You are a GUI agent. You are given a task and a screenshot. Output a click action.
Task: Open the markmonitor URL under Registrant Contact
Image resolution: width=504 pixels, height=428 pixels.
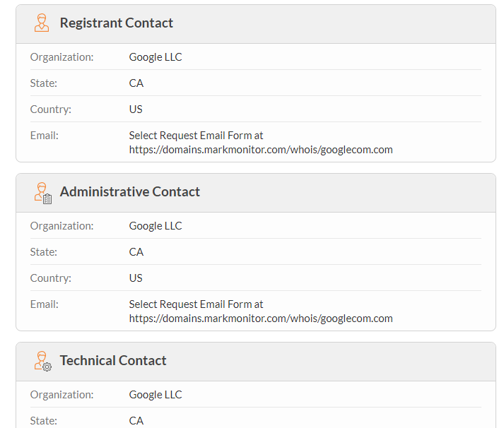coord(261,150)
